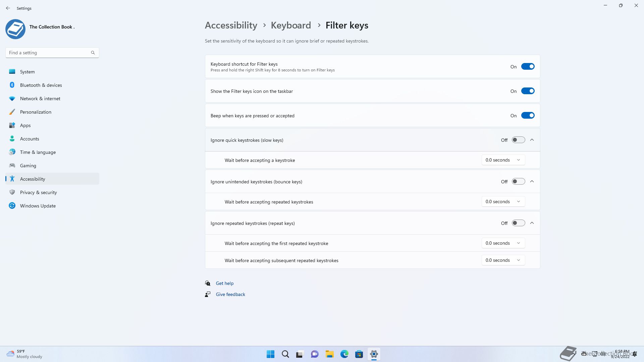
Task: Open Personalization settings
Action: click(36, 112)
